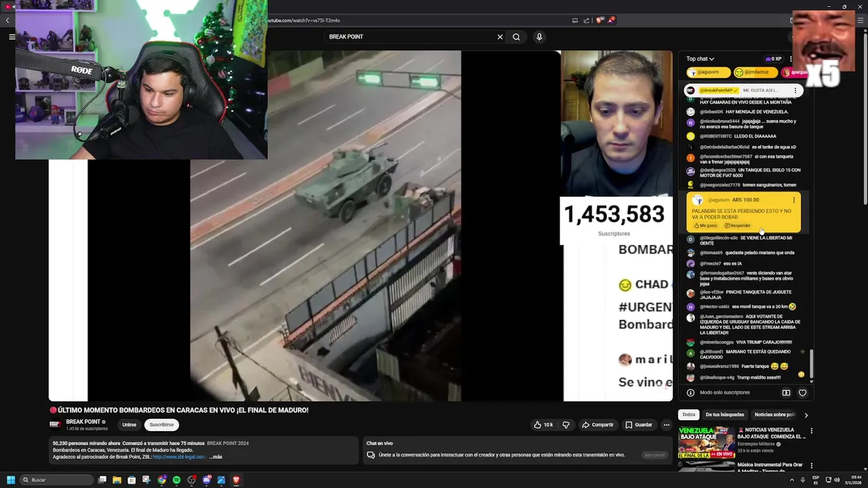Save the video using Guardar

[639, 425]
